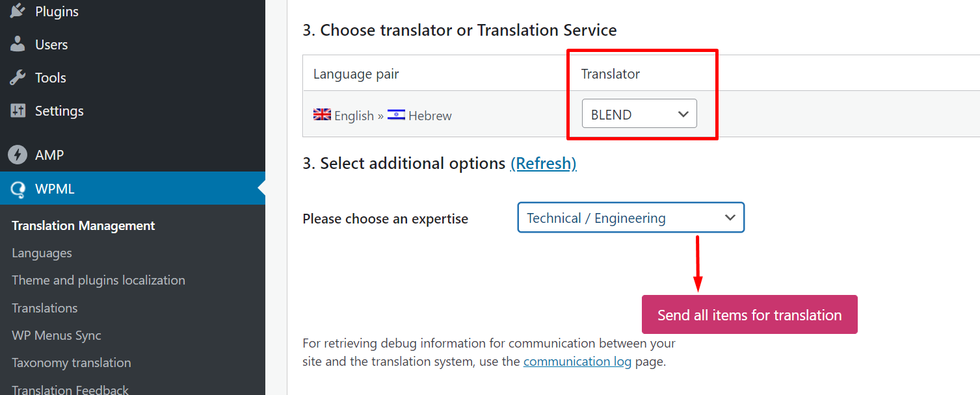980x395 pixels.
Task: Select Translations in the sidebar
Action: (x=44, y=308)
